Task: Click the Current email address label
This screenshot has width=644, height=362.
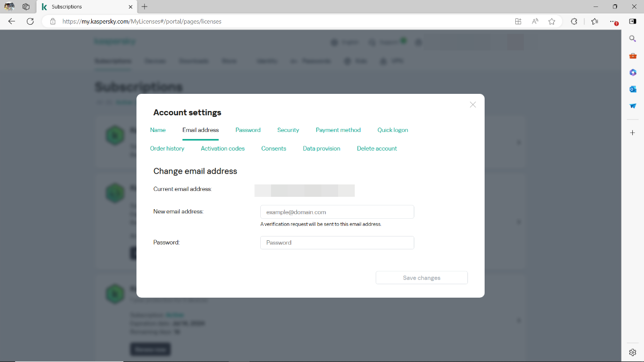Action: pos(182,189)
